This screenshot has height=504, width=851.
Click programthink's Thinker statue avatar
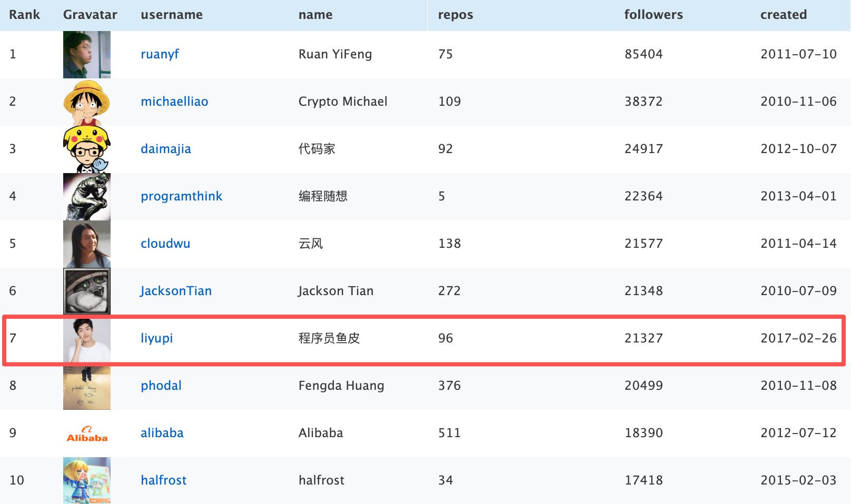pyautogui.click(x=87, y=197)
